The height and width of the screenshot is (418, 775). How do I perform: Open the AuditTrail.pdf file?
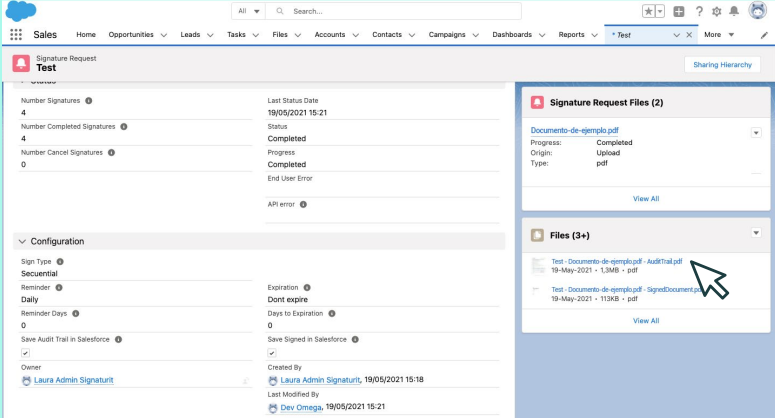(616, 261)
